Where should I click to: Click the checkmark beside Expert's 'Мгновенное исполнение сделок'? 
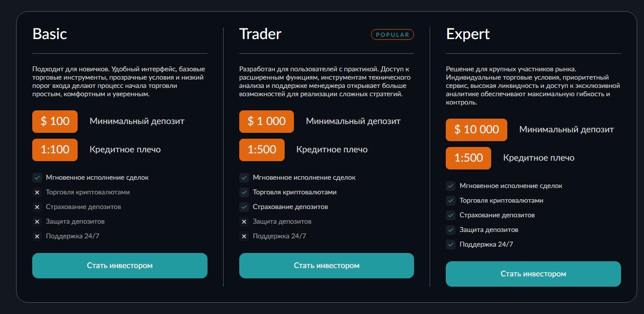click(x=451, y=186)
